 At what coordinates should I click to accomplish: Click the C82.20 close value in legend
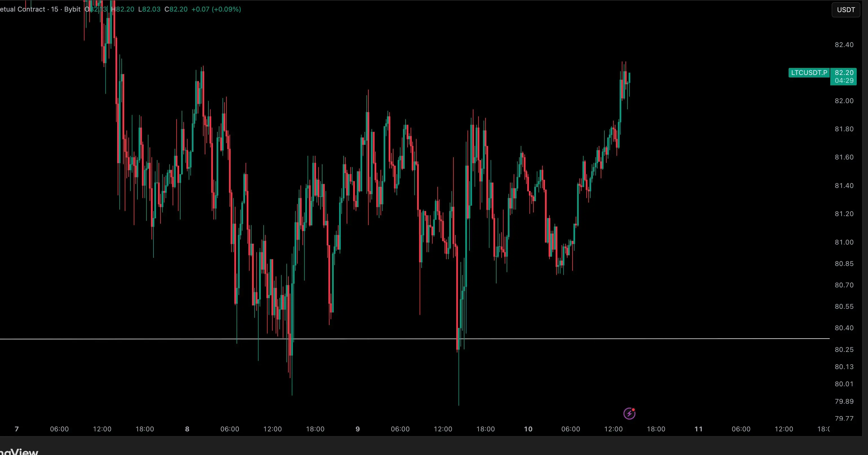point(176,9)
